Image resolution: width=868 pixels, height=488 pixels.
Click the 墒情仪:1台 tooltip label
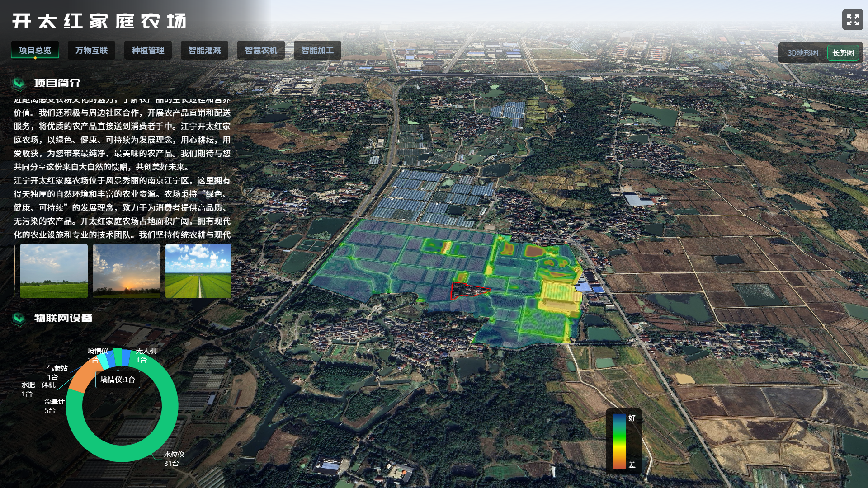[x=118, y=380]
